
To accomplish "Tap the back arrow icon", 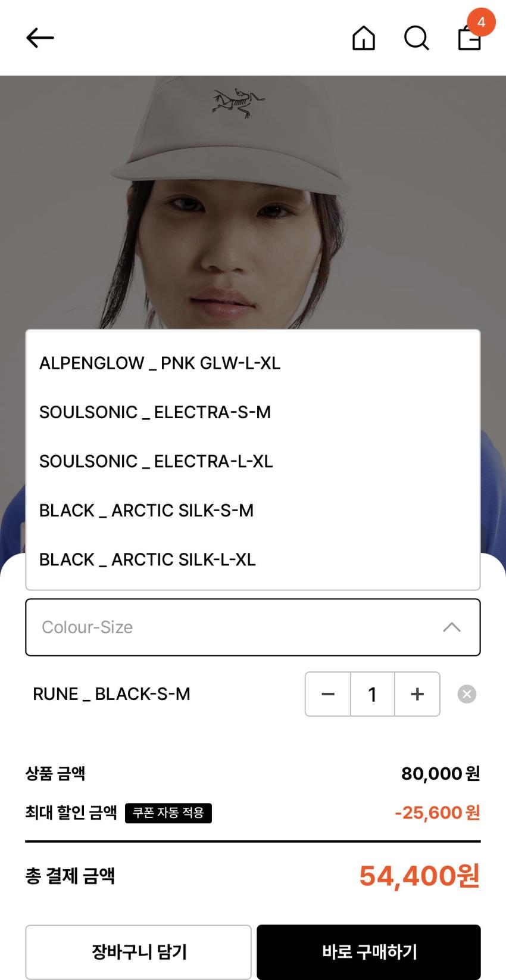I will pos(40,38).
